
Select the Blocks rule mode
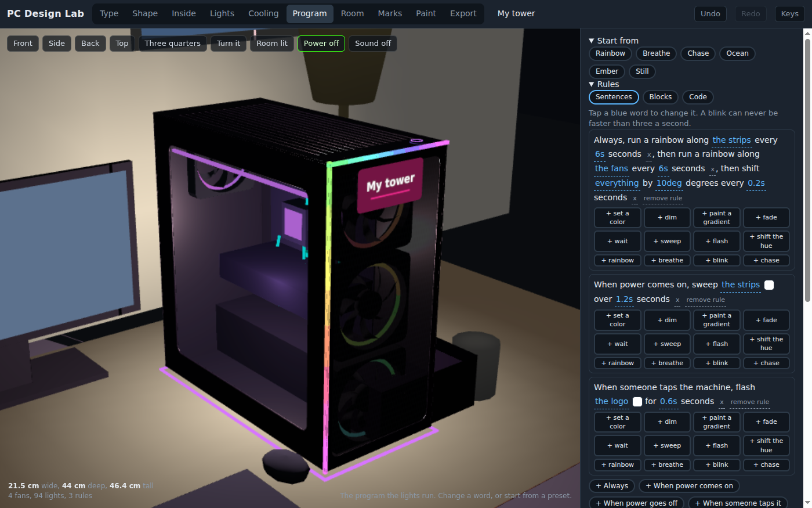pyautogui.click(x=661, y=97)
